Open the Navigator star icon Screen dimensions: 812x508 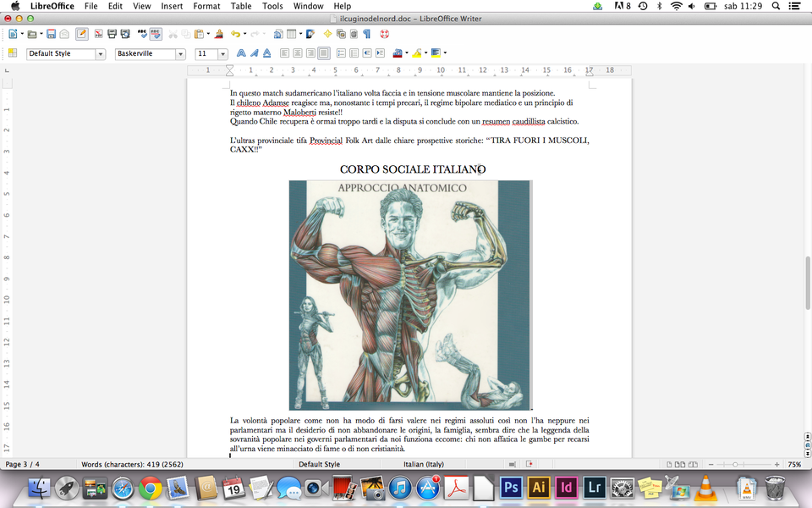click(x=328, y=34)
